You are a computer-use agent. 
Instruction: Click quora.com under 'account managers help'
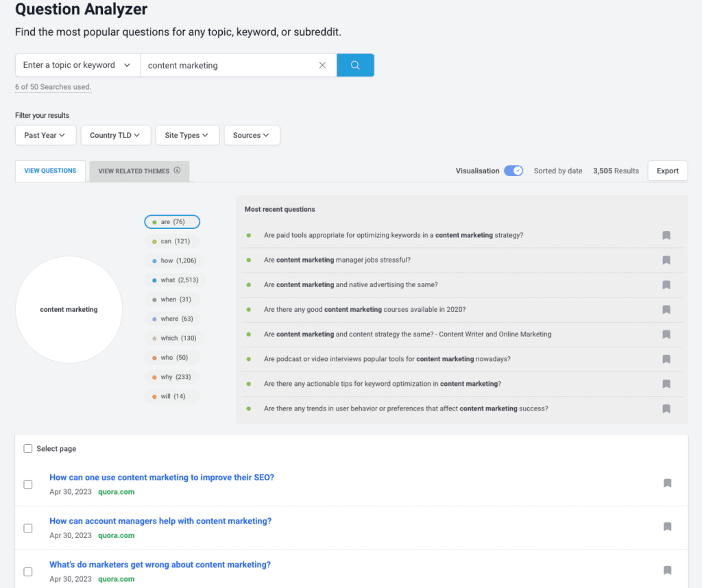[116, 536]
